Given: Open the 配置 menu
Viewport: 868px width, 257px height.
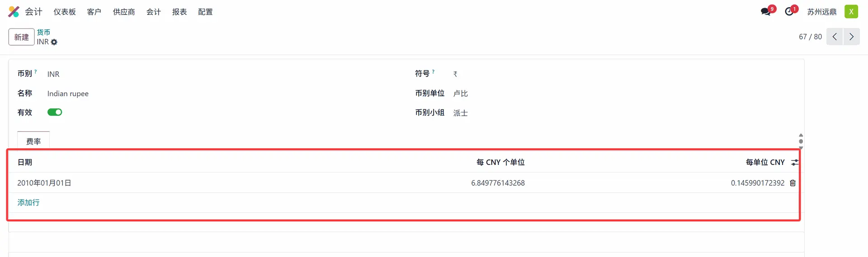Looking at the screenshot, I should click(205, 12).
